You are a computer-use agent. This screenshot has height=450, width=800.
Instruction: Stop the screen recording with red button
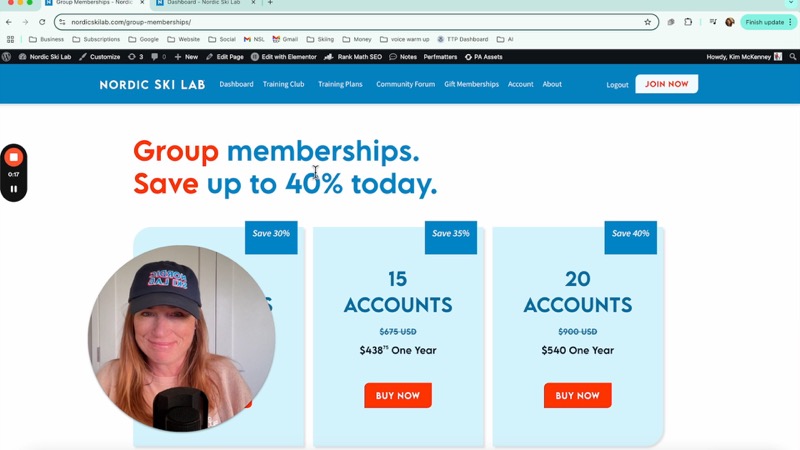[14, 158]
